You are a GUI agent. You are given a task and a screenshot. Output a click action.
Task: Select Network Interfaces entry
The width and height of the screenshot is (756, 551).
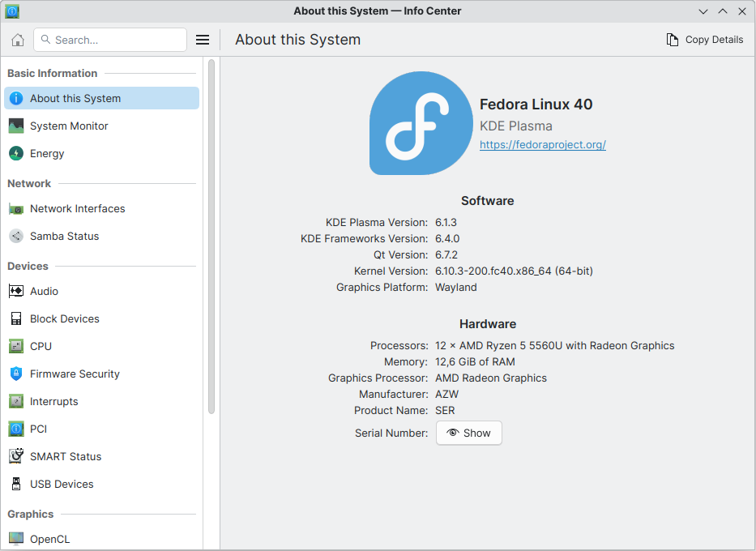point(102,209)
